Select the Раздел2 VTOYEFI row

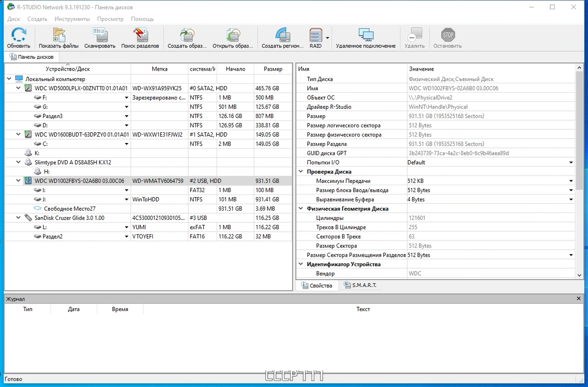pyautogui.click(x=148, y=237)
